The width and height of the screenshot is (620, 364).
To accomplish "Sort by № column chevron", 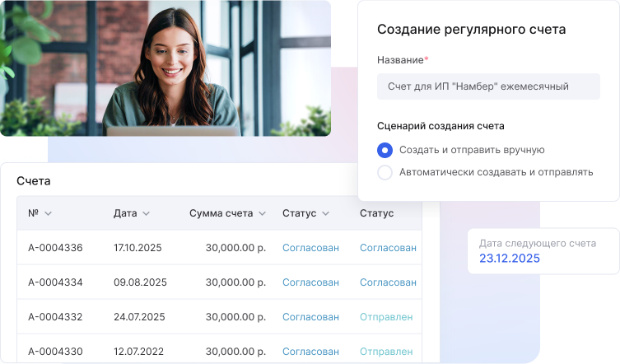I will click(x=48, y=214).
